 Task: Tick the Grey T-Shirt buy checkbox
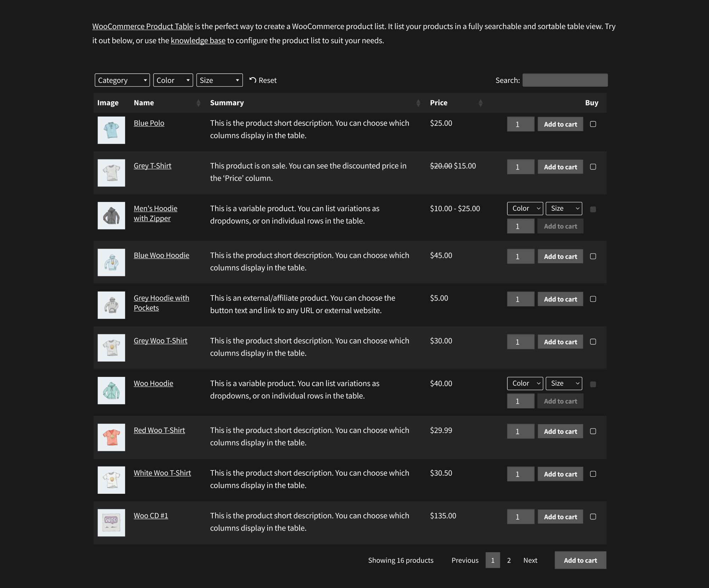point(593,167)
